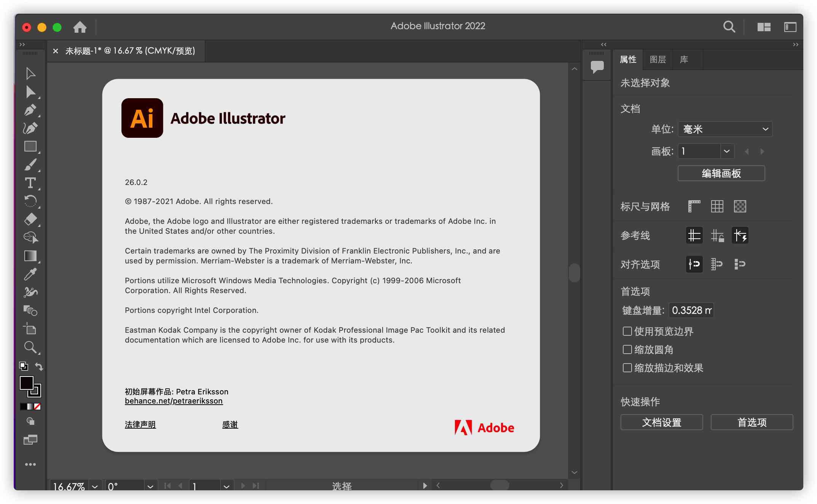Select the Pen tool

30,110
